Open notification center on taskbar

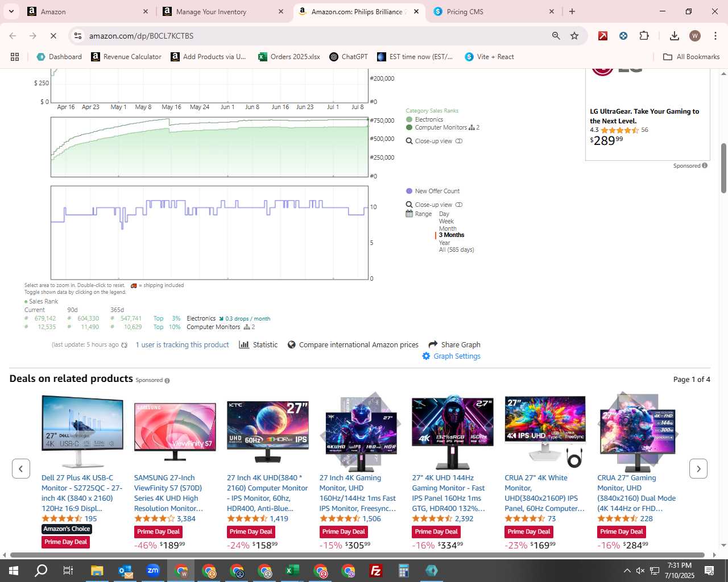709,571
